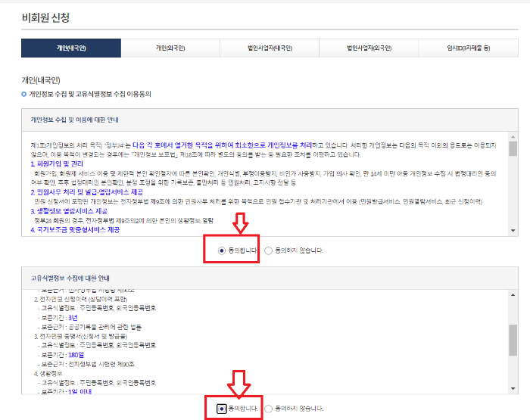The height and width of the screenshot is (420, 530).
Task: Click the scrollbar thumb in 개인정보 수집 box
Action: pyautogui.click(x=513, y=148)
